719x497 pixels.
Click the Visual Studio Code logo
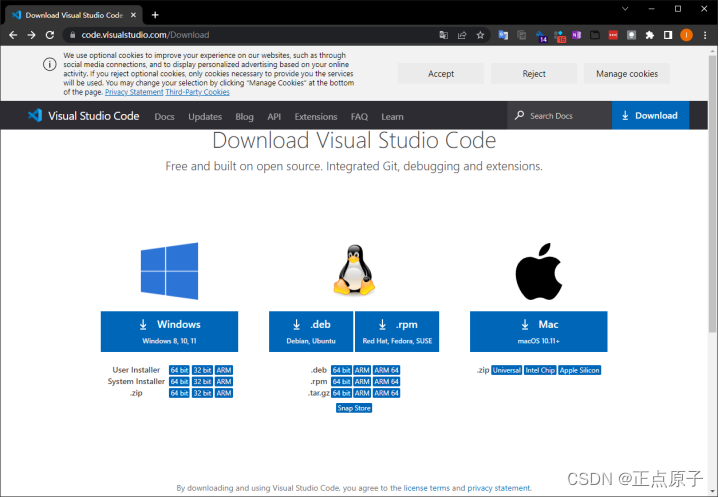83,116
